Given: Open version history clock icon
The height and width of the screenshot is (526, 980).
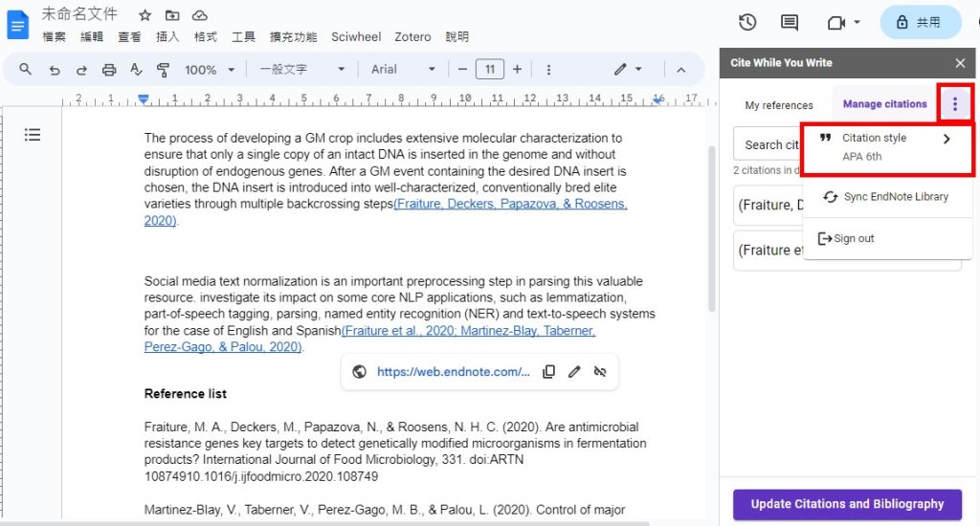Looking at the screenshot, I should click(x=747, y=23).
